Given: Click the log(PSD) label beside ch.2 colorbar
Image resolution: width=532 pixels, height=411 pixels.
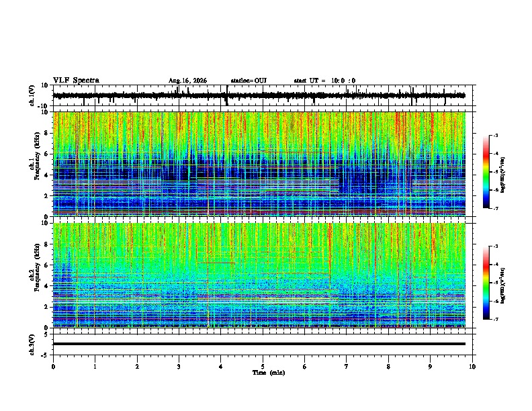Looking at the screenshot, I should coord(502,285).
